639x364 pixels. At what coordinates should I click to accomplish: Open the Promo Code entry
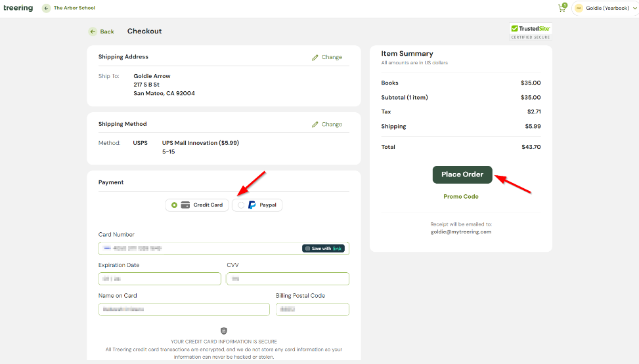461,197
